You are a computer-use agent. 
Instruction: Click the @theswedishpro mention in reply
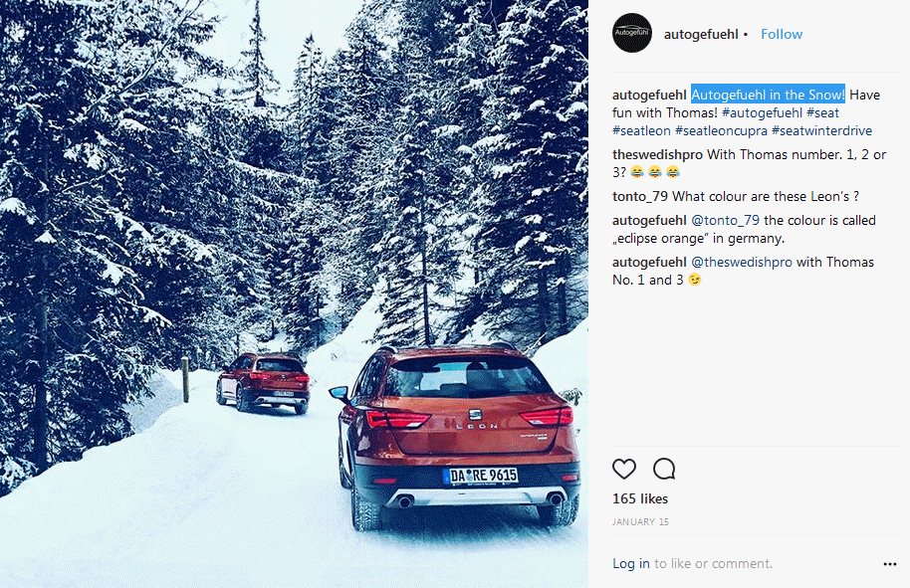coord(741,262)
